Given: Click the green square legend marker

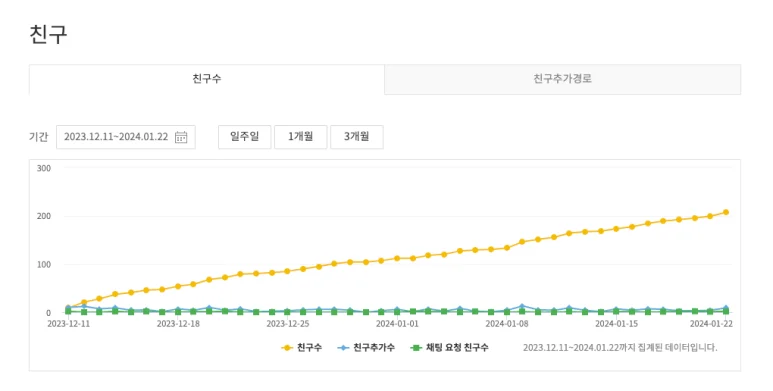Looking at the screenshot, I should coord(417,348).
